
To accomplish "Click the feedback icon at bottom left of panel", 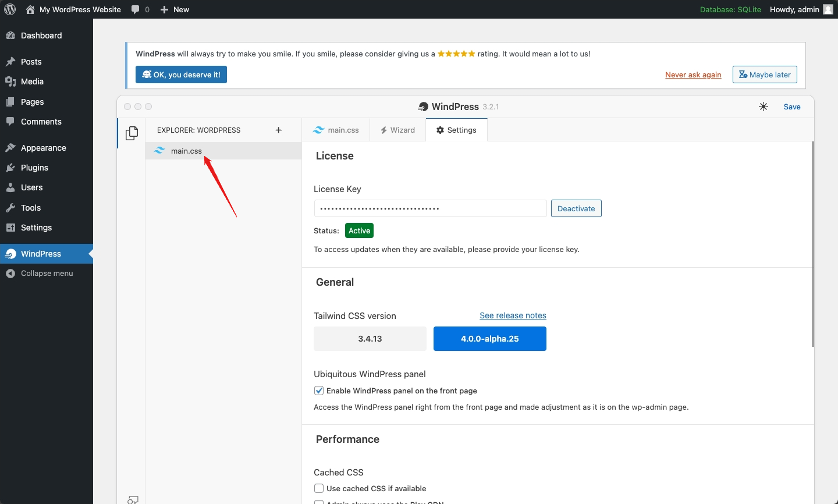I will coord(133,499).
